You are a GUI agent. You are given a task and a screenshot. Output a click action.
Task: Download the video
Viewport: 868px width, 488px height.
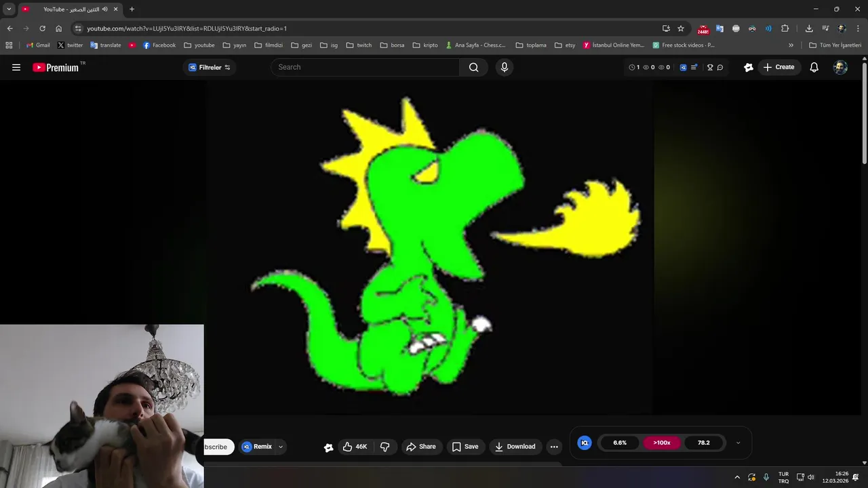coord(515,447)
